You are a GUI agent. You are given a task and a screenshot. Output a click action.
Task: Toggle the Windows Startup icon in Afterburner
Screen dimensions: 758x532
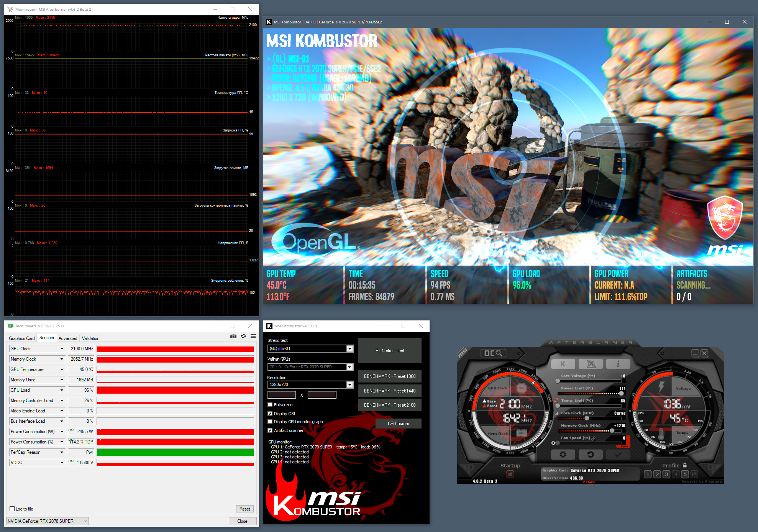tap(510, 475)
